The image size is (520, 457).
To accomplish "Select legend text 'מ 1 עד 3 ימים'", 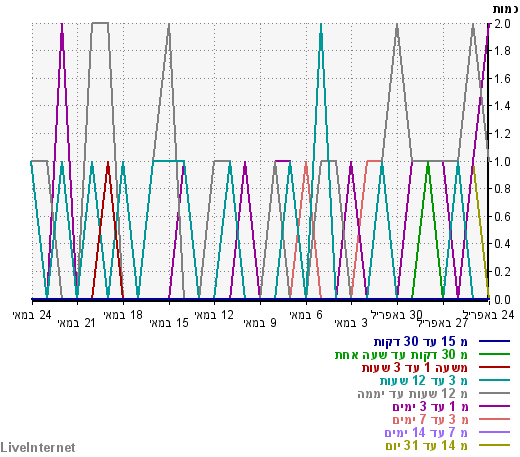I will [x=430, y=407].
